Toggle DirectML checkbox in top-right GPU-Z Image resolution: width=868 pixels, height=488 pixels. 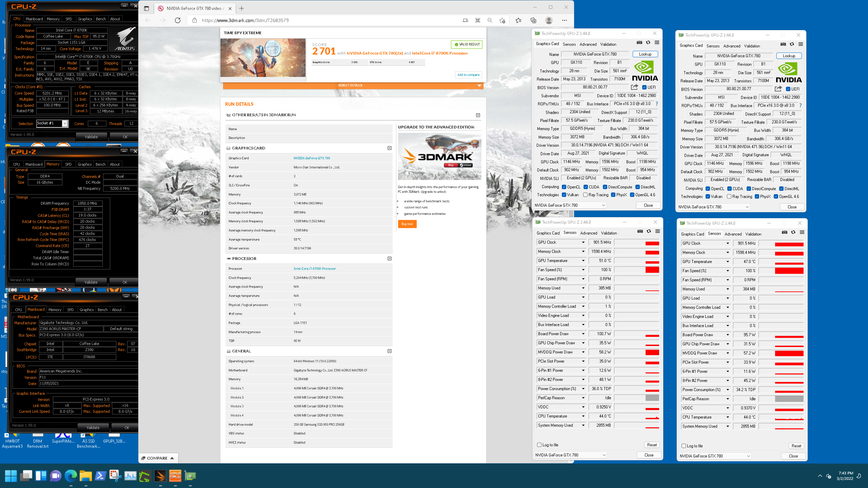point(781,189)
